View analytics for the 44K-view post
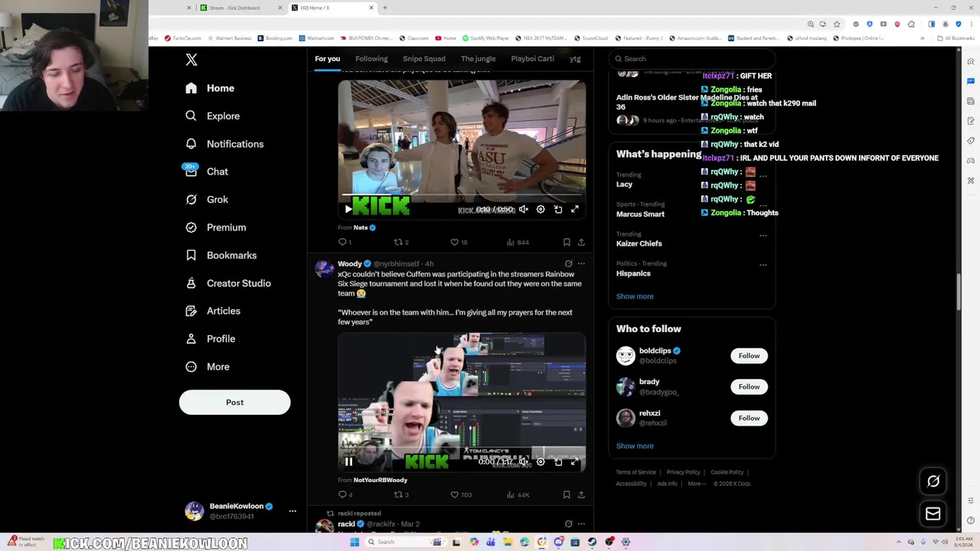Image resolution: width=980 pixels, height=551 pixels. coord(518,494)
